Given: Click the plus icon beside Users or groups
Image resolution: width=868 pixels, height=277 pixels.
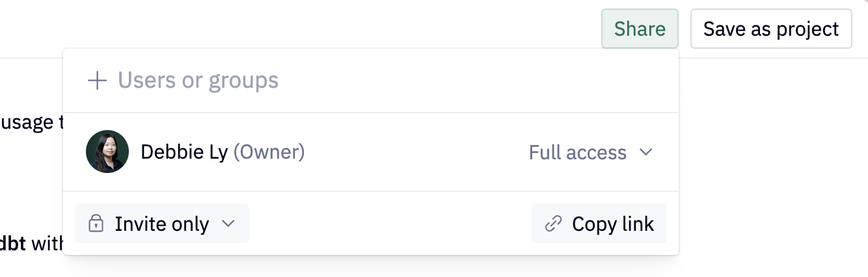Looking at the screenshot, I should pyautogui.click(x=97, y=81).
